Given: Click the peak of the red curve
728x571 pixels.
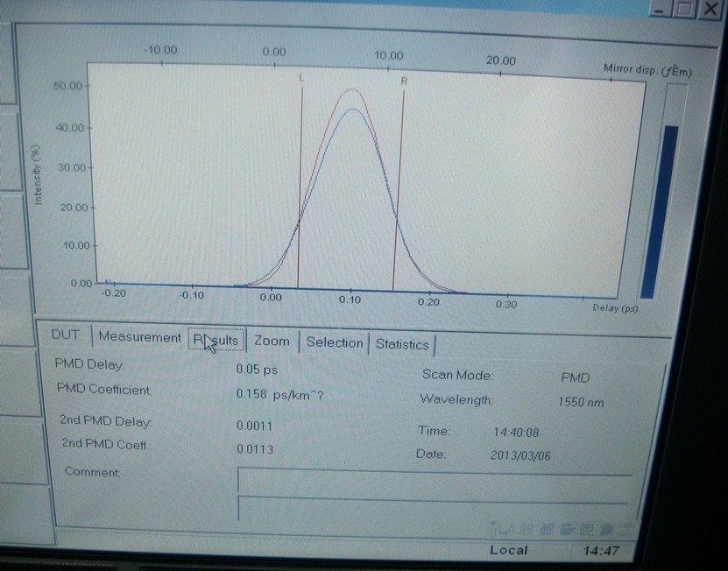Looking at the screenshot, I should pyautogui.click(x=353, y=89).
